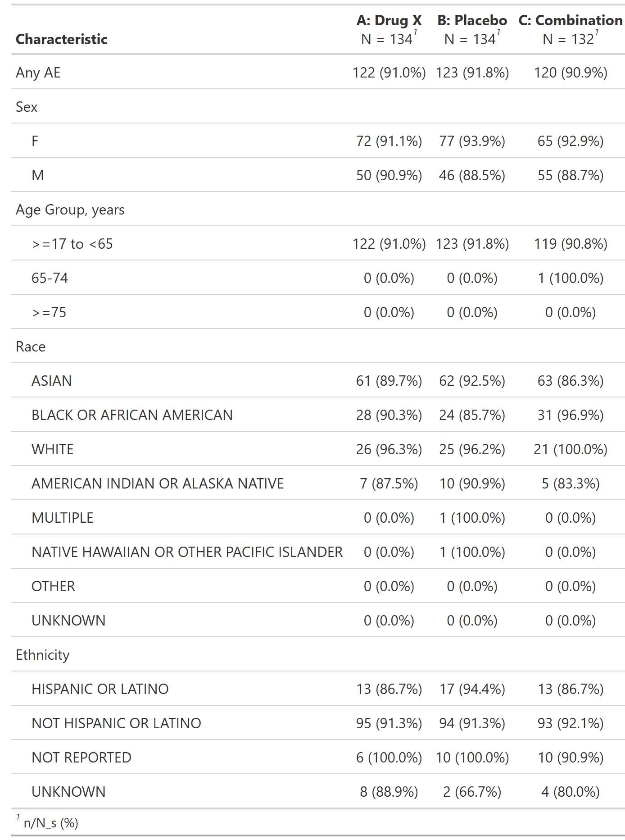
Task: Click the Age Group, years label
Action: coord(70,210)
